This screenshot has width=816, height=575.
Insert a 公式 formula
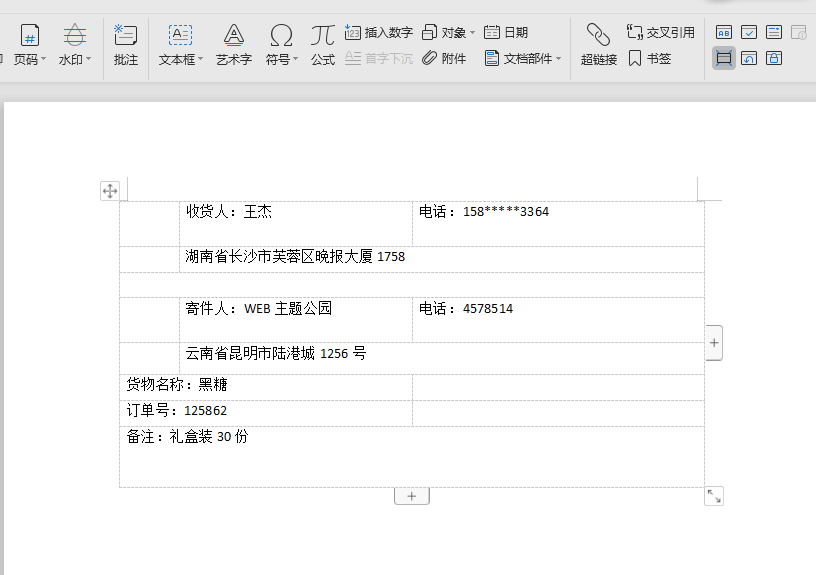pyautogui.click(x=323, y=46)
